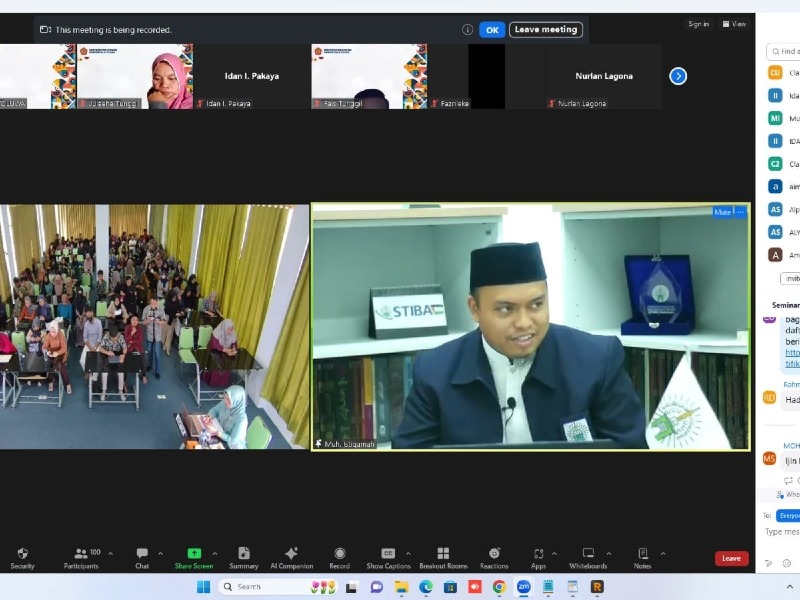Click the red Leave button
The image size is (800, 600).
tap(731, 559)
